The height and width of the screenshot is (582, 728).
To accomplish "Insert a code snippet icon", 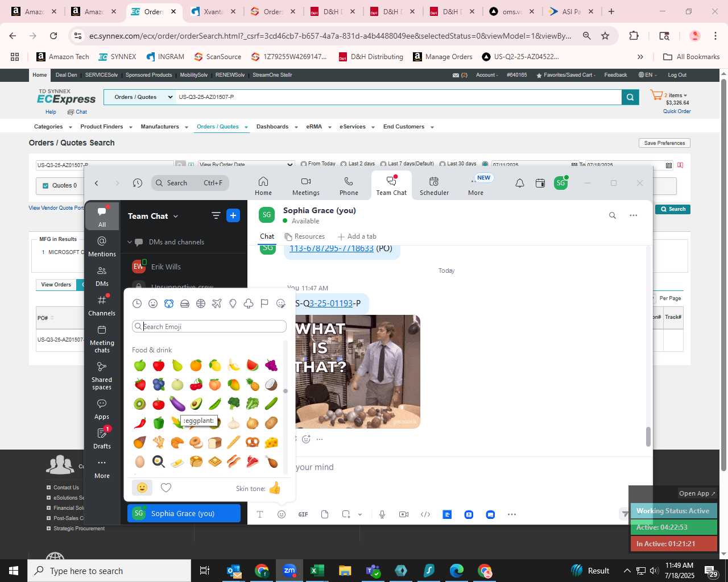I will click(425, 514).
